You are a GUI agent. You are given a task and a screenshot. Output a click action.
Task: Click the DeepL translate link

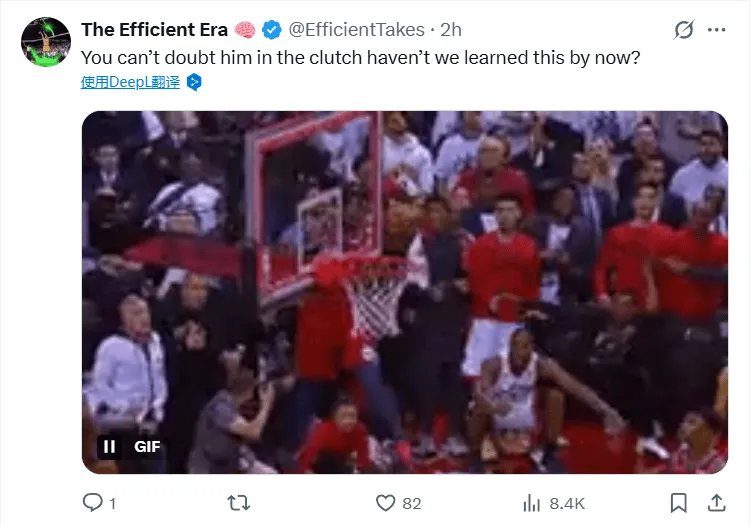[130, 82]
